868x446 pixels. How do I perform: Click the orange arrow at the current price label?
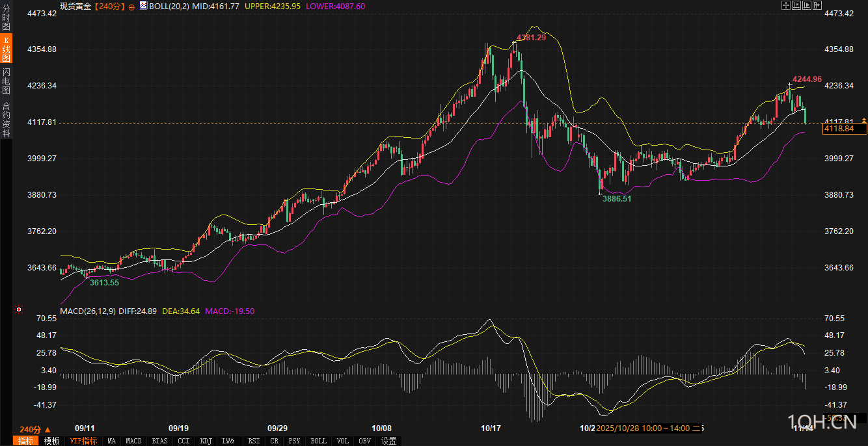click(863, 120)
